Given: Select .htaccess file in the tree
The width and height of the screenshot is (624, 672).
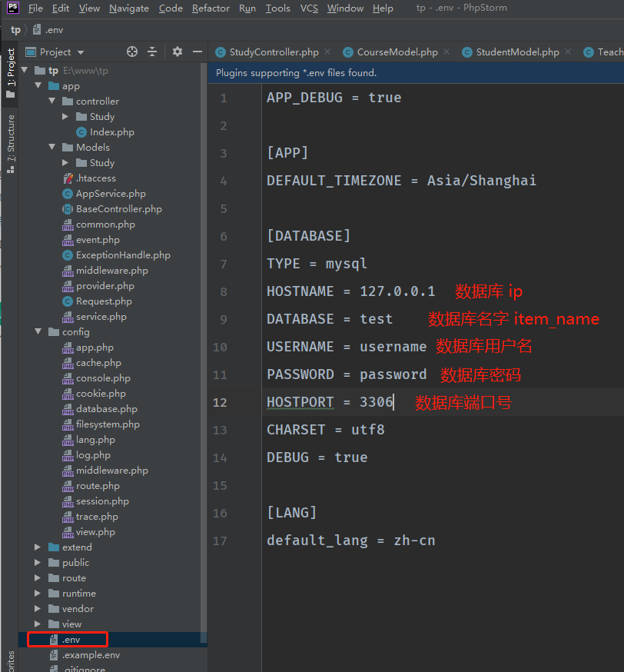Looking at the screenshot, I should pyautogui.click(x=89, y=178).
